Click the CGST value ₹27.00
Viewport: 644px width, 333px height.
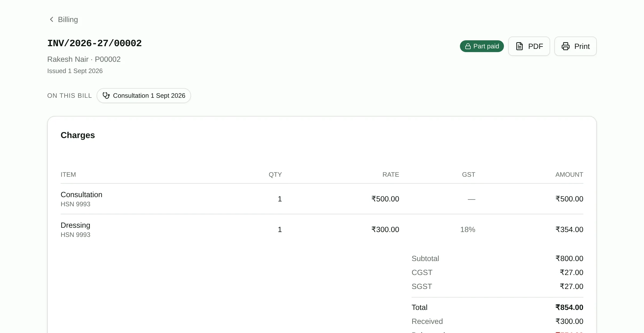click(572, 273)
